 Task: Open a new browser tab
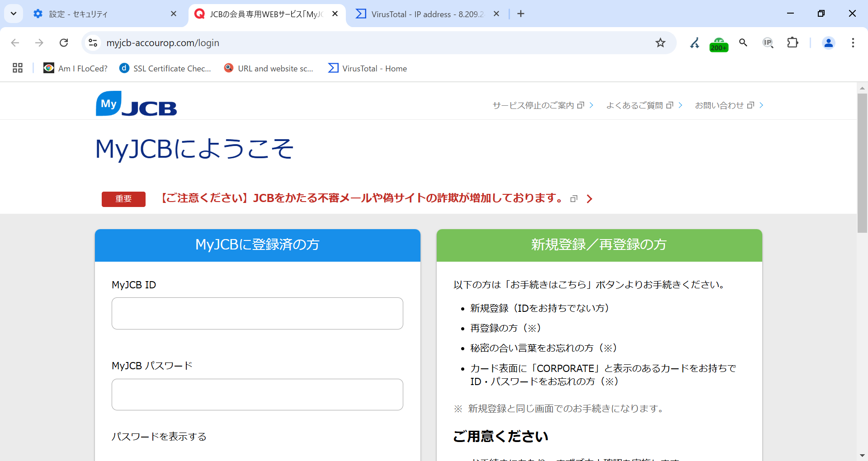coord(521,14)
